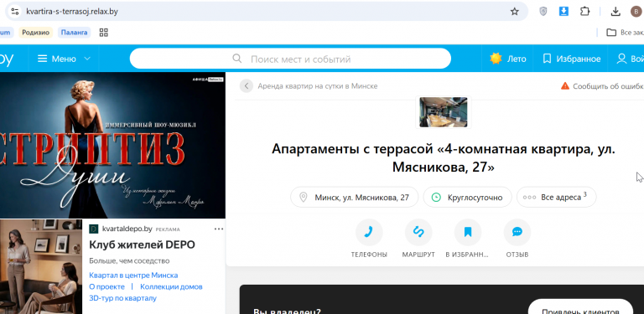Add to favorites with В ИЗБРАНН... icon
This screenshot has height=314, width=644.
467,233
